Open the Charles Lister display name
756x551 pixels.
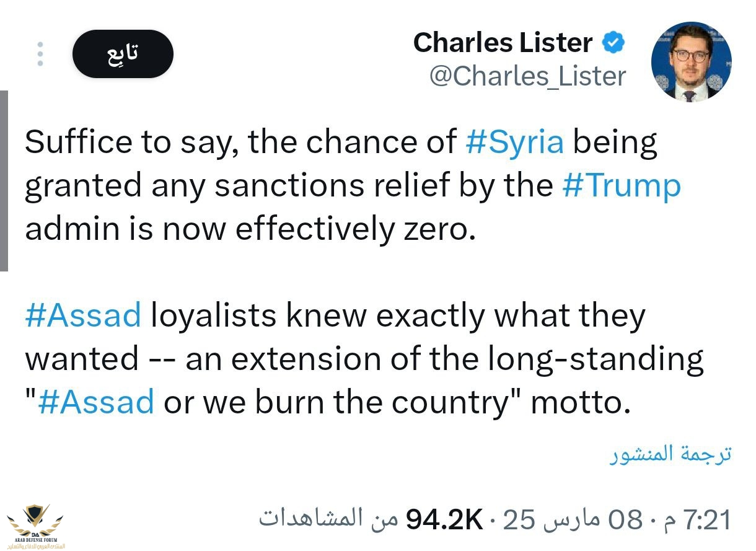(x=503, y=43)
